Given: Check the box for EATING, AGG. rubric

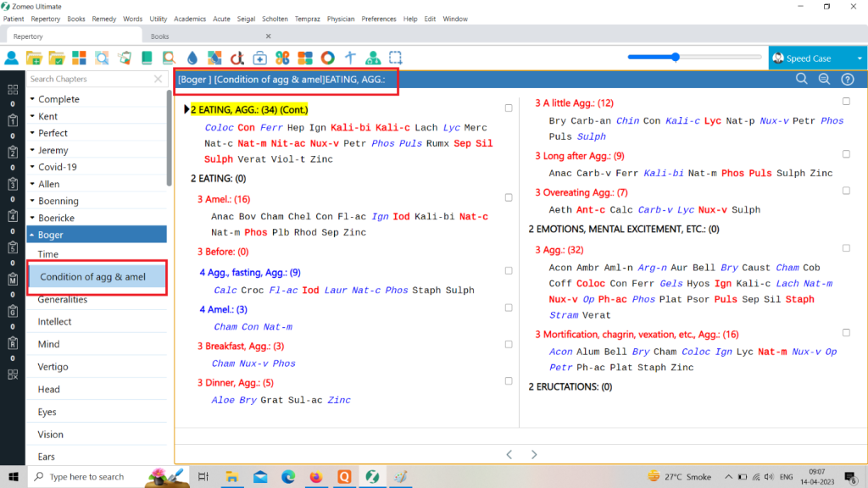Looking at the screenshot, I should (508, 108).
